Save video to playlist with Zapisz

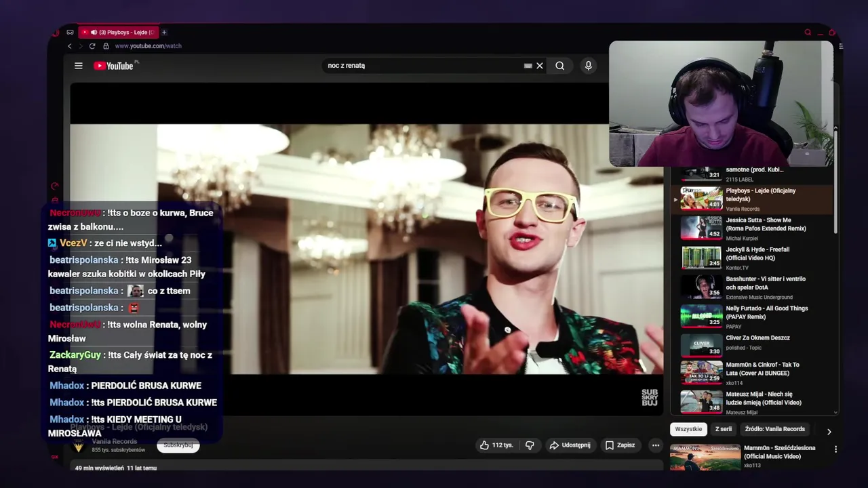click(x=620, y=445)
